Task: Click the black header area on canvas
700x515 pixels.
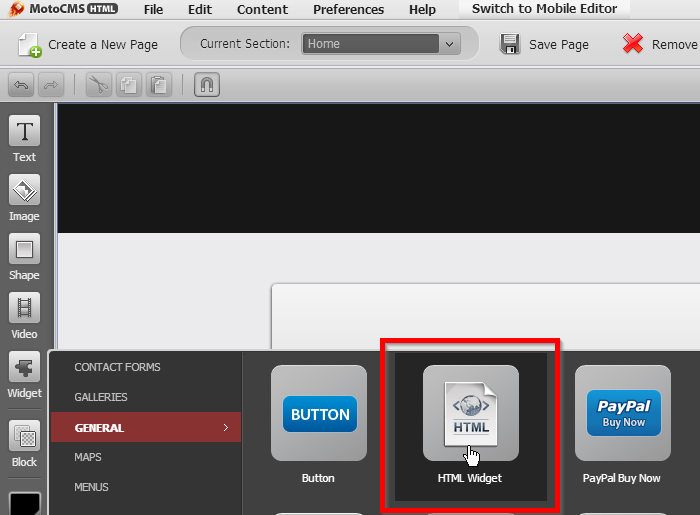Action: (379, 168)
